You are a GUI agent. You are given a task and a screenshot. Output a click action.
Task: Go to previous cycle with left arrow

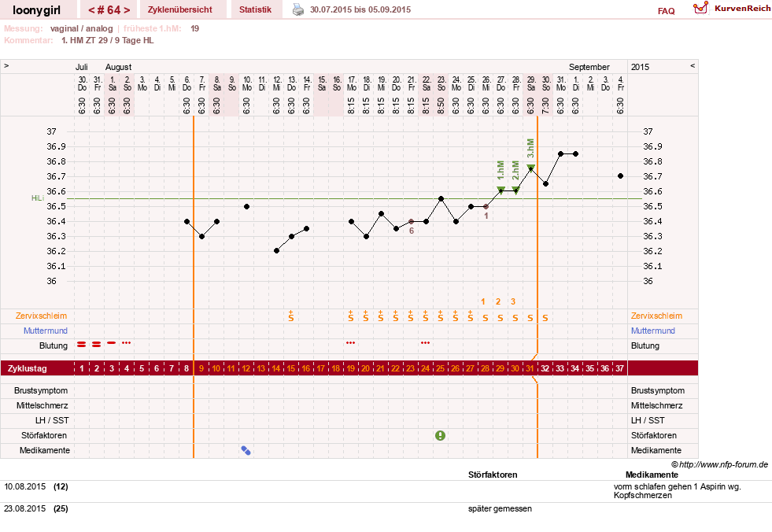coord(91,10)
